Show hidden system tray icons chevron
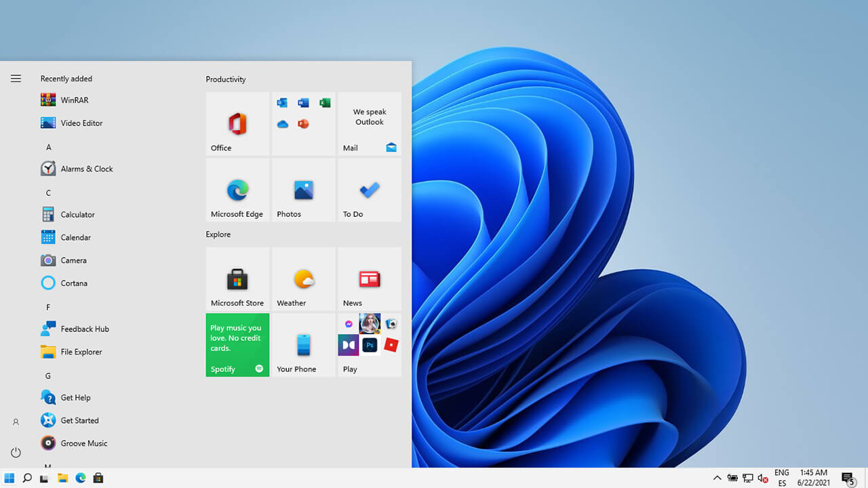868x488 pixels. (717, 478)
